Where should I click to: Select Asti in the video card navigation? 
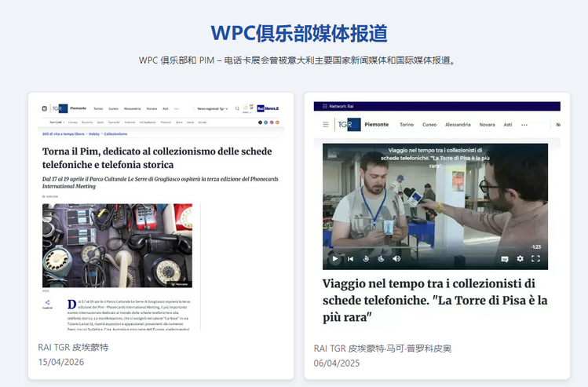click(508, 125)
